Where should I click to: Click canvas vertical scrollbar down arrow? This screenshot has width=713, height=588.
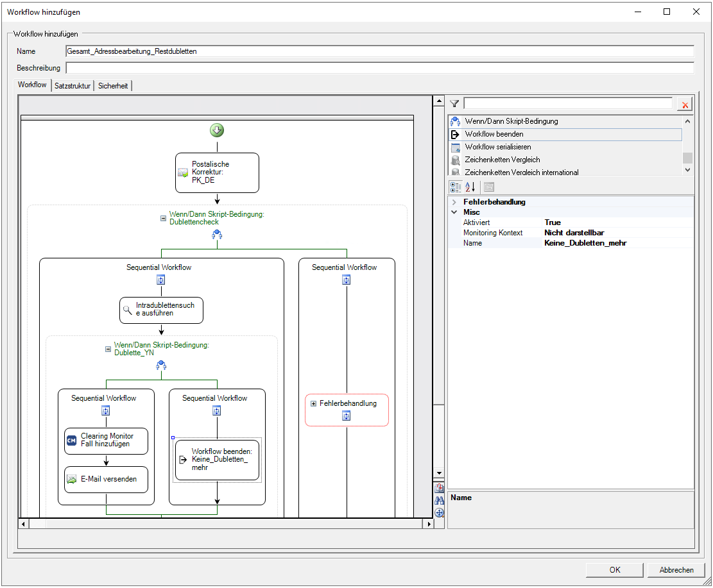tap(439, 473)
